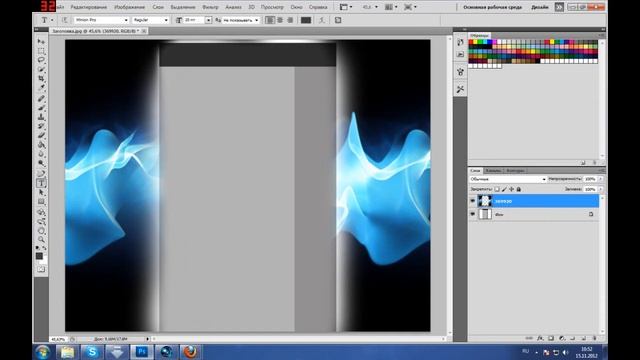This screenshot has height=360, width=640.
Task: Toggle lock all padlock icon
Action: pyautogui.click(x=519, y=189)
